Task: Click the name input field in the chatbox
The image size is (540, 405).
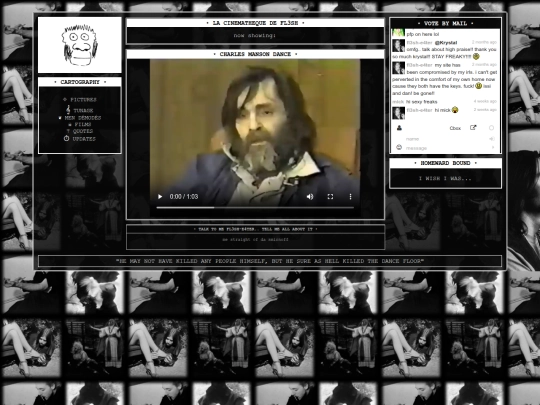Action: point(446,139)
